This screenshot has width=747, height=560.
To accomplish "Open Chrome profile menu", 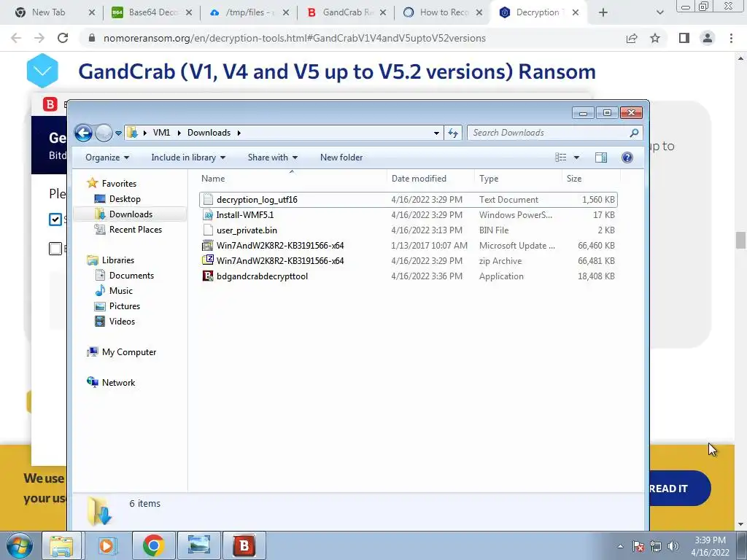I will point(708,38).
